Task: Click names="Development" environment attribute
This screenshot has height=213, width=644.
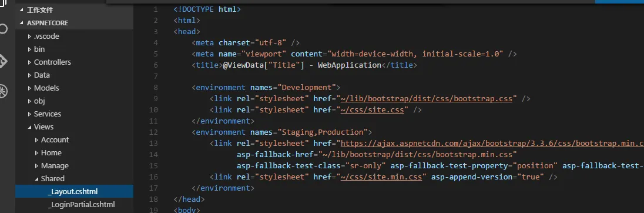Action: pyautogui.click(x=293, y=88)
